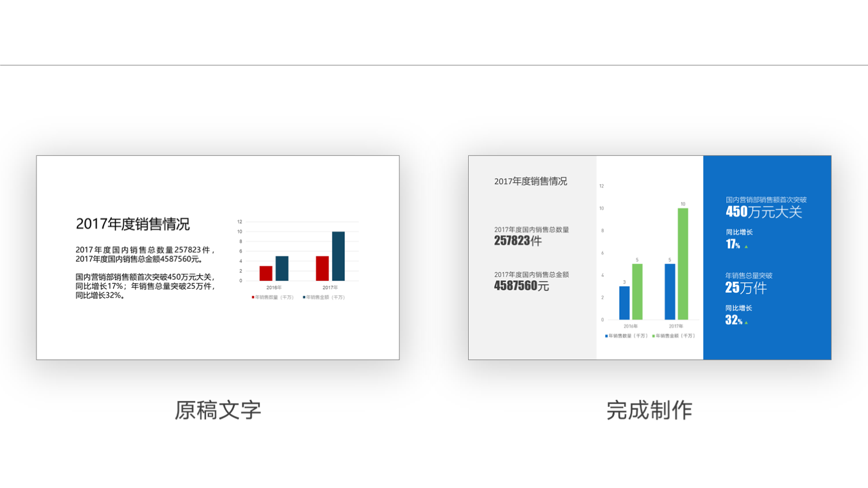Viewport: 868px width, 488px height.
Task: Click the 2017年度销售情况 title on gray panel
Action: [x=531, y=181]
